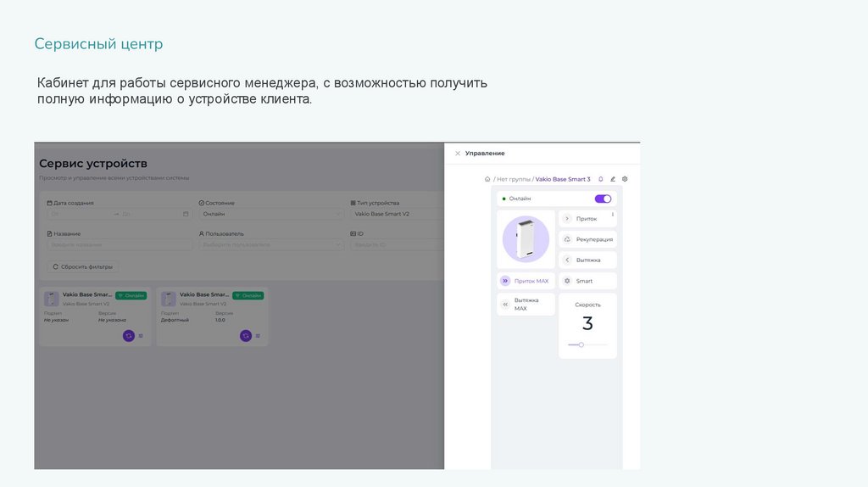Refresh the device card with version 1.0.0
The height and width of the screenshot is (487, 868).
point(246,336)
